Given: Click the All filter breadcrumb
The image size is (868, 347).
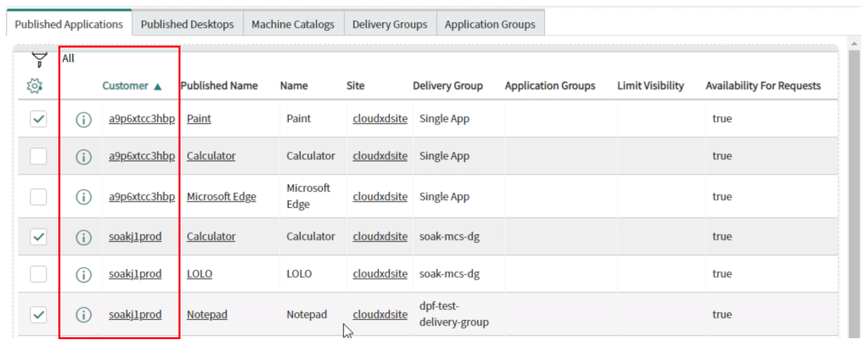Looking at the screenshot, I should click(68, 58).
